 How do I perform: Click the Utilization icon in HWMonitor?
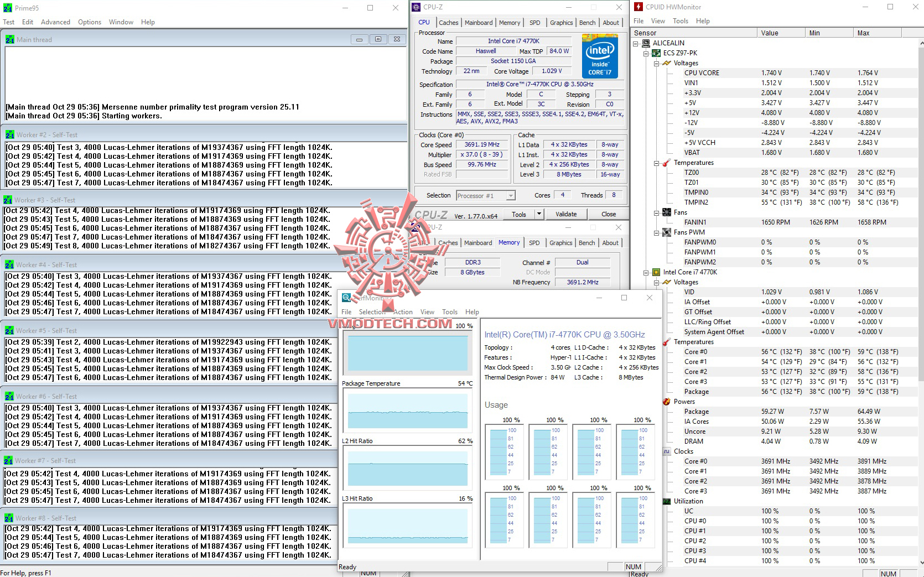(x=666, y=501)
